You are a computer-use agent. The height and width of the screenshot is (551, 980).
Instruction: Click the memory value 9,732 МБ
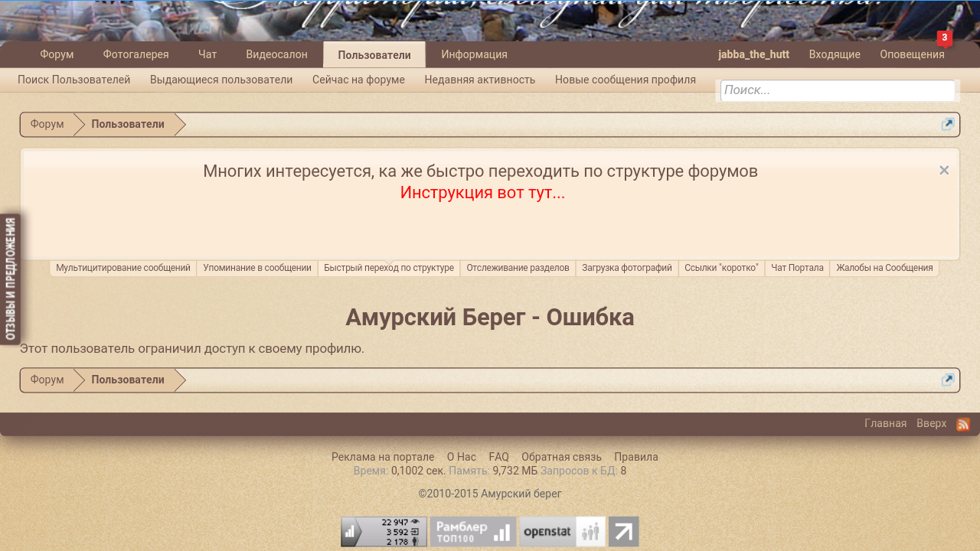515,471
